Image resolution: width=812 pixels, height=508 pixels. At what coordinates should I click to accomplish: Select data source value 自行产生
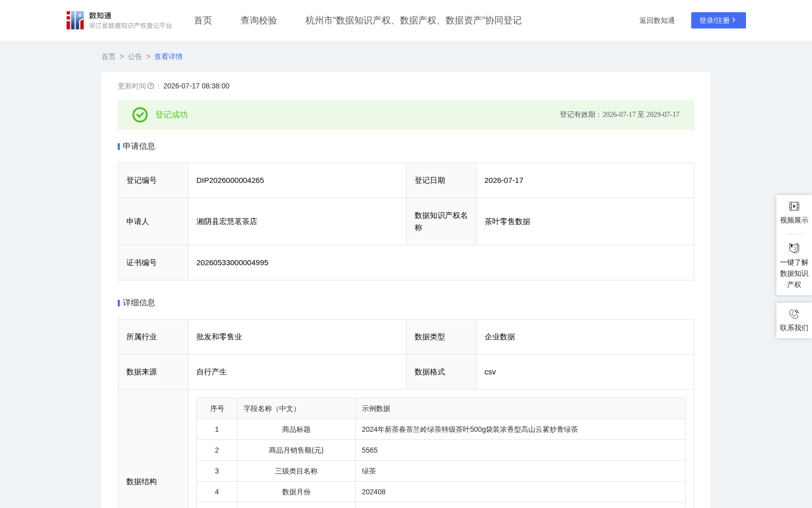pos(212,372)
